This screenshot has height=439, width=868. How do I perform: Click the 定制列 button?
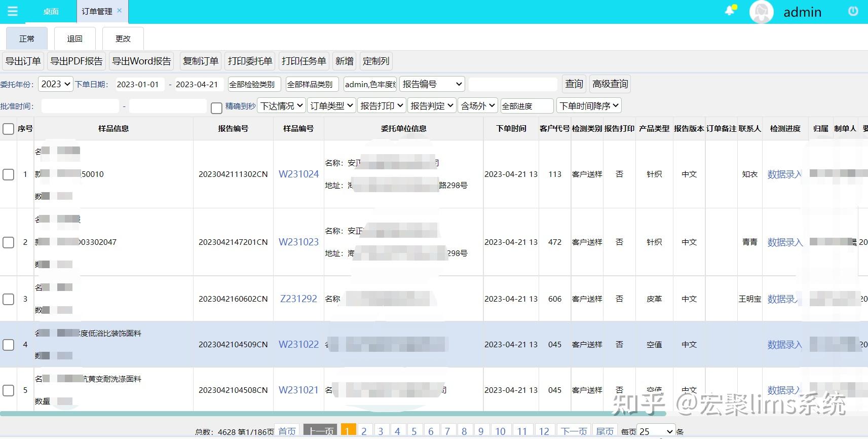click(x=376, y=61)
